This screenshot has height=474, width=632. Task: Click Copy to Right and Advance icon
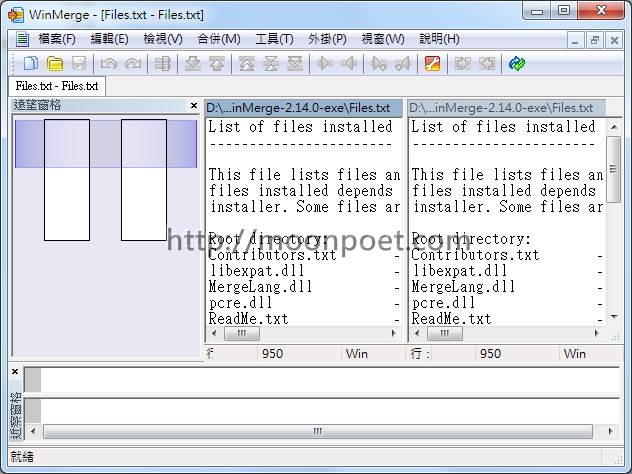click(x=379, y=64)
